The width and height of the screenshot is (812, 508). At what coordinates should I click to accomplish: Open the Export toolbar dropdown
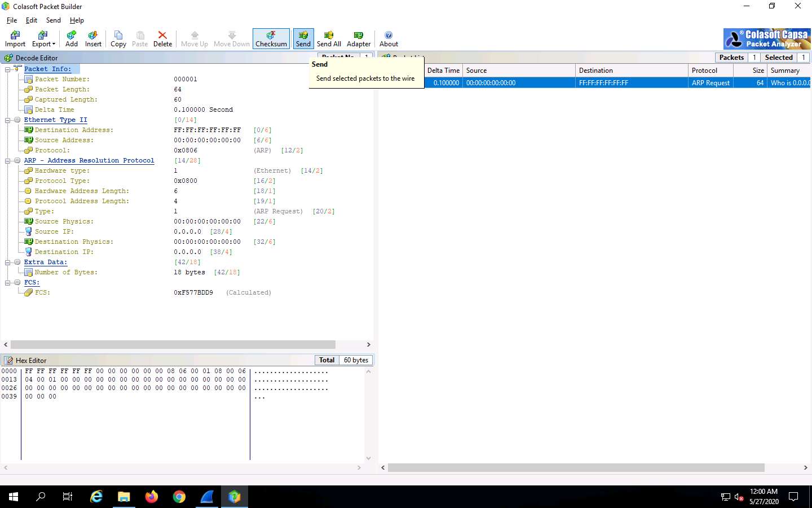pos(43,39)
